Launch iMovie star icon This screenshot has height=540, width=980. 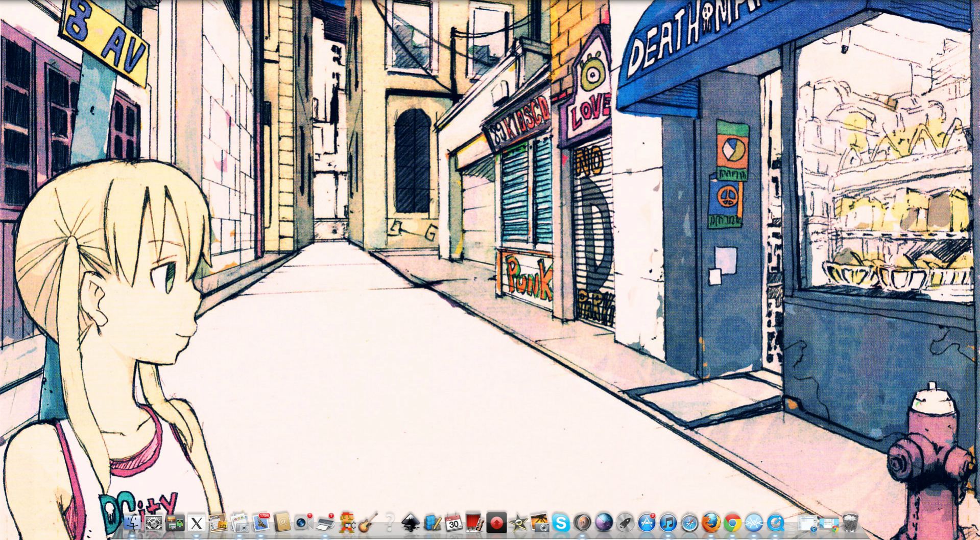click(518, 523)
